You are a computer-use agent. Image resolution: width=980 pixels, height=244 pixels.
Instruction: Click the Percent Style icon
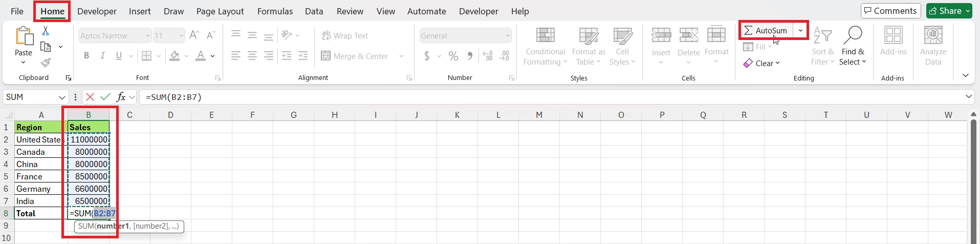click(453, 56)
